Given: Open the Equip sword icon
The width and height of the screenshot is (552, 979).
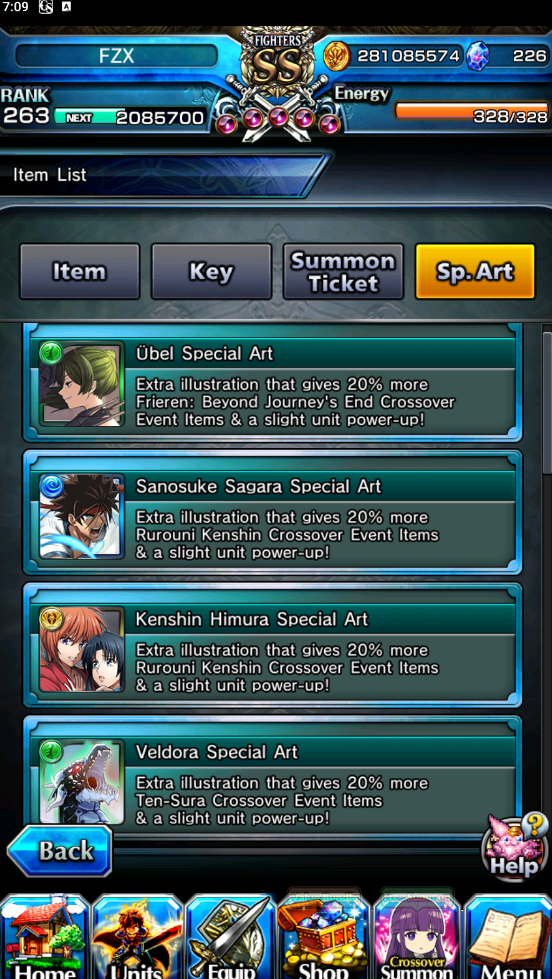Looking at the screenshot, I should [230, 937].
